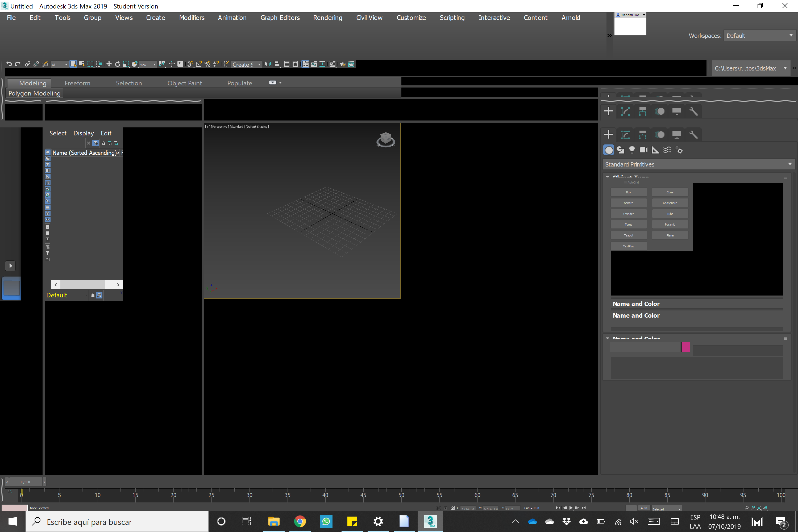
Task: Open the Standard Primitives dropdown
Action: click(697, 165)
